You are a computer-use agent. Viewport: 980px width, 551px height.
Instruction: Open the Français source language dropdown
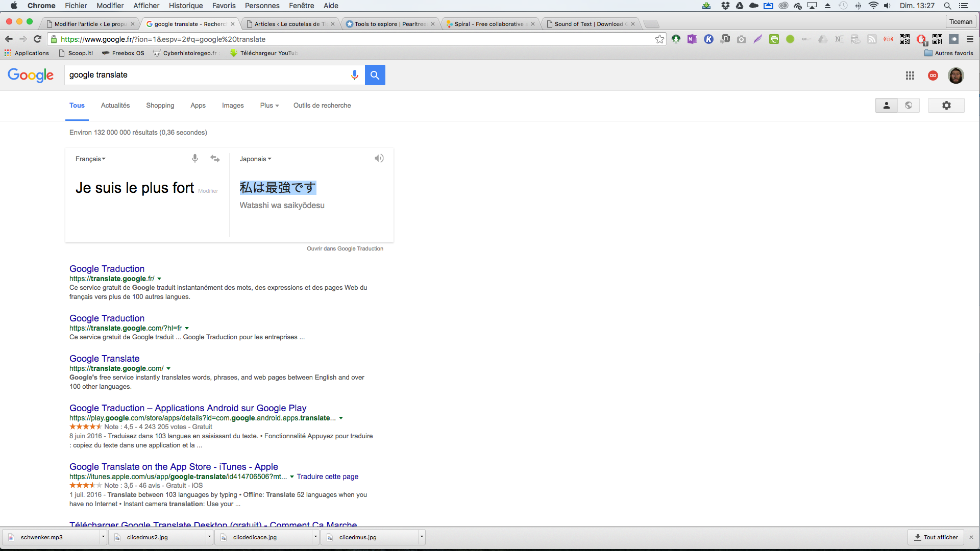pyautogui.click(x=90, y=159)
